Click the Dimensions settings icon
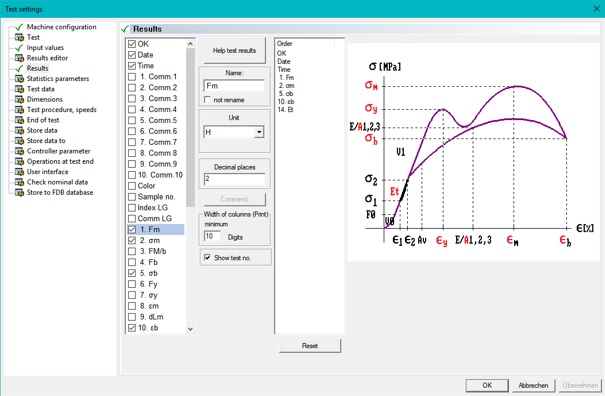605x396 pixels. click(19, 100)
